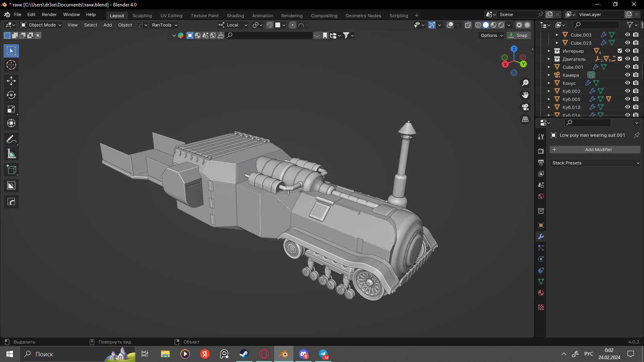Open the Render menu
Viewport: 644px width, 362px height.
click(x=49, y=14)
